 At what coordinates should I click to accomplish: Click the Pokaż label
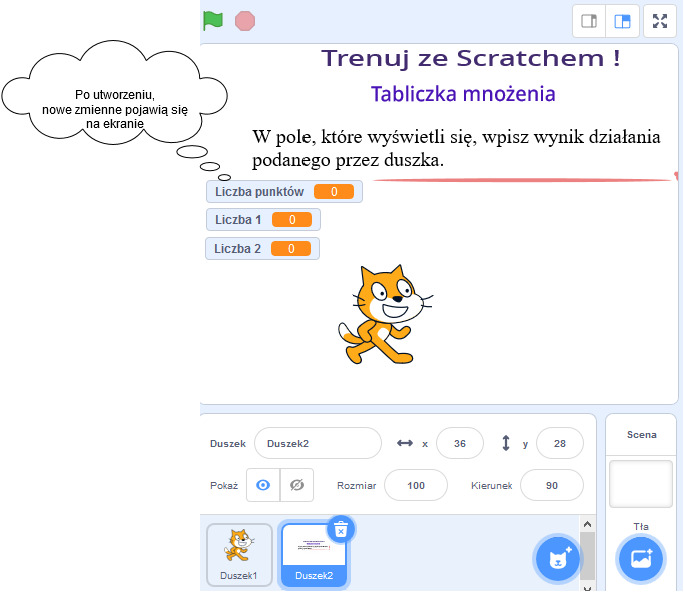coord(224,486)
